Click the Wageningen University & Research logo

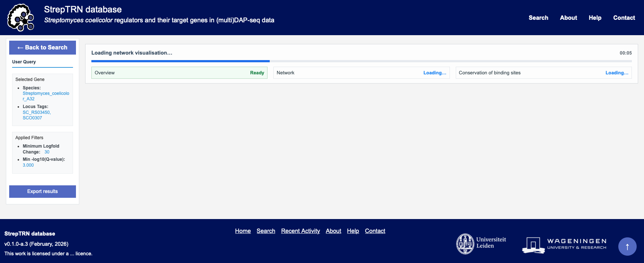coord(564,245)
